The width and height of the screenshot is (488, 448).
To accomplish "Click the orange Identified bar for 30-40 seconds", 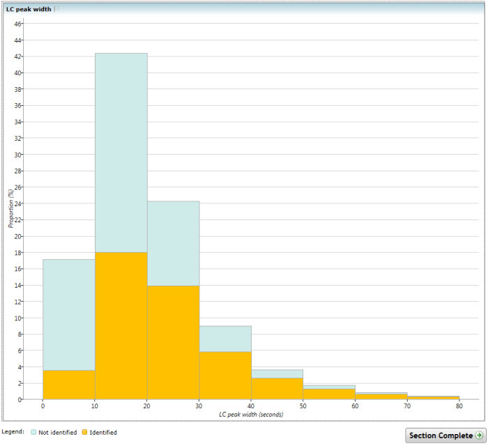I will click(225, 376).
